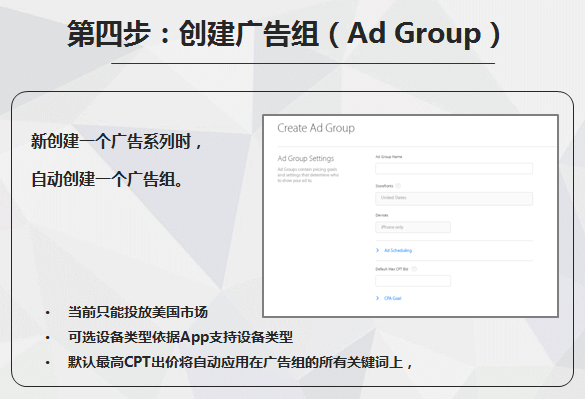Open the Storefronts United States dropdown
The width and height of the screenshot is (585, 399).
[x=454, y=199]
